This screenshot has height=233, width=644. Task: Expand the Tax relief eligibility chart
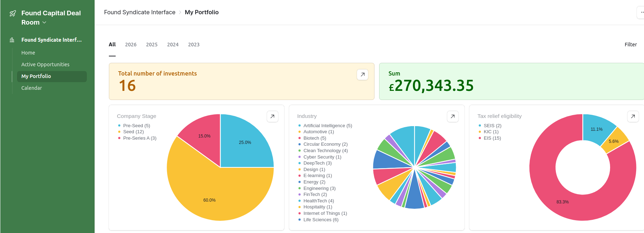(x=633, y=116)
